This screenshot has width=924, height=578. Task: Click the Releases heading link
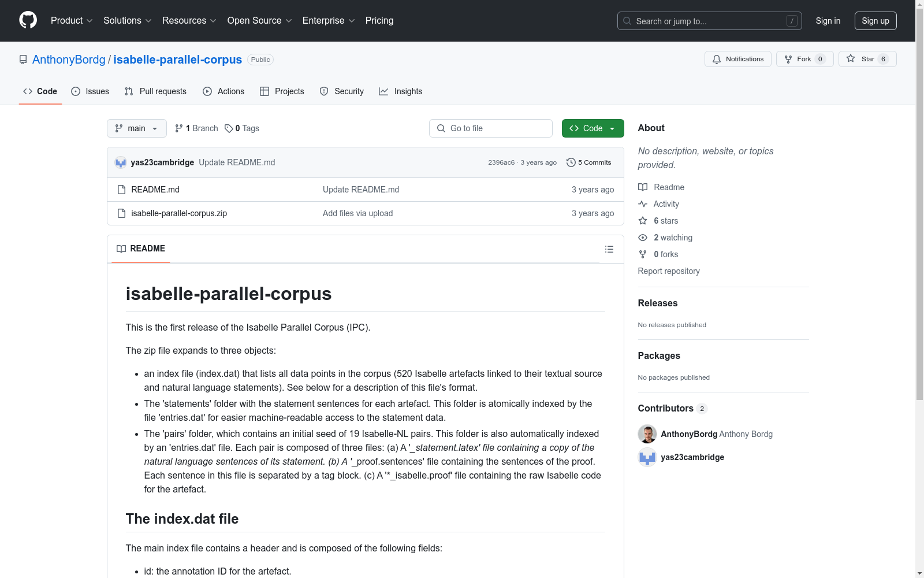[x=658, y=303]
